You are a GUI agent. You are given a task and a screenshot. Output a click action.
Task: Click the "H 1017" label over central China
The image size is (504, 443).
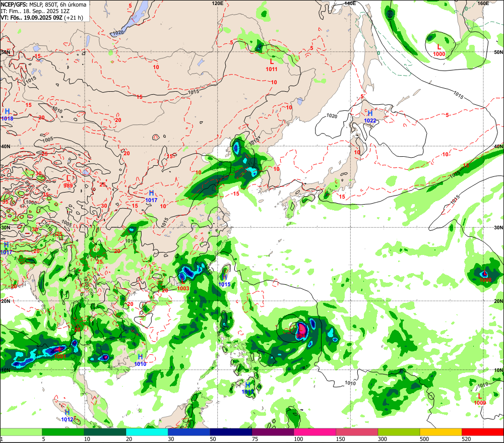pyautogui.click(x=151, y=196)
